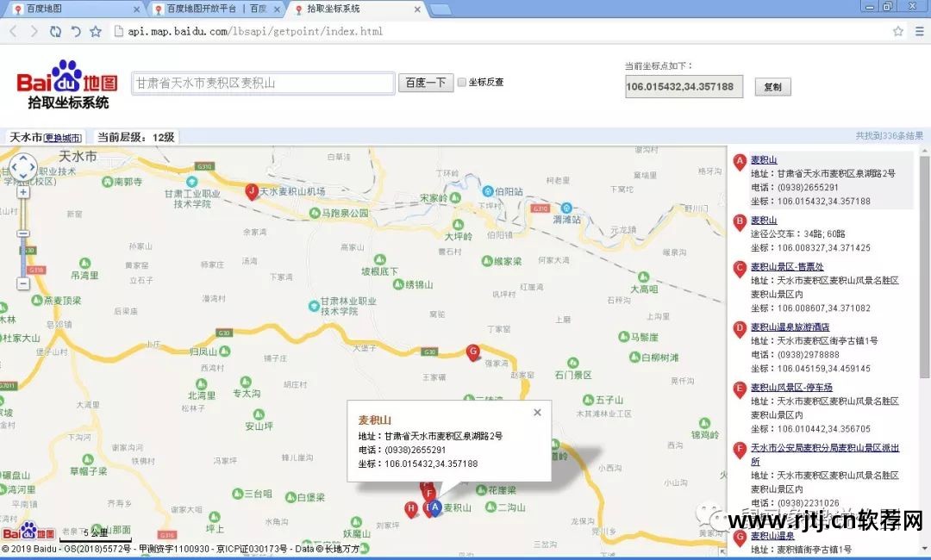Open 麦积山风景区-停车场 result link
This screenshot has width=931, height=560.
[791, 388]
